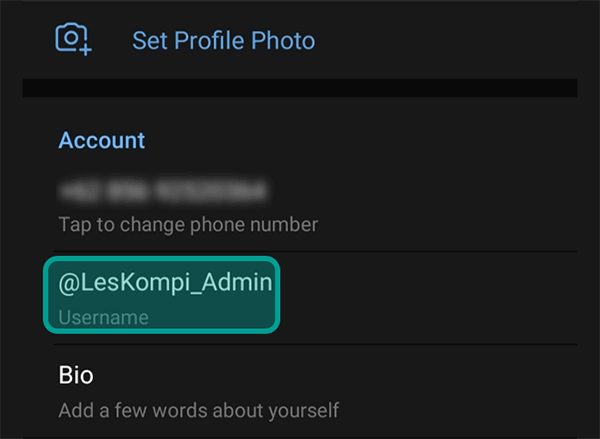Tap the camera icon with plus sign

tap(73, 39)
